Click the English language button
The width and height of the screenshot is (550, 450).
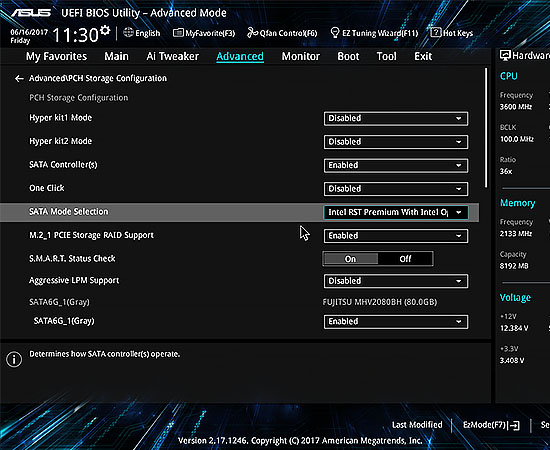(x=142, y=33)
